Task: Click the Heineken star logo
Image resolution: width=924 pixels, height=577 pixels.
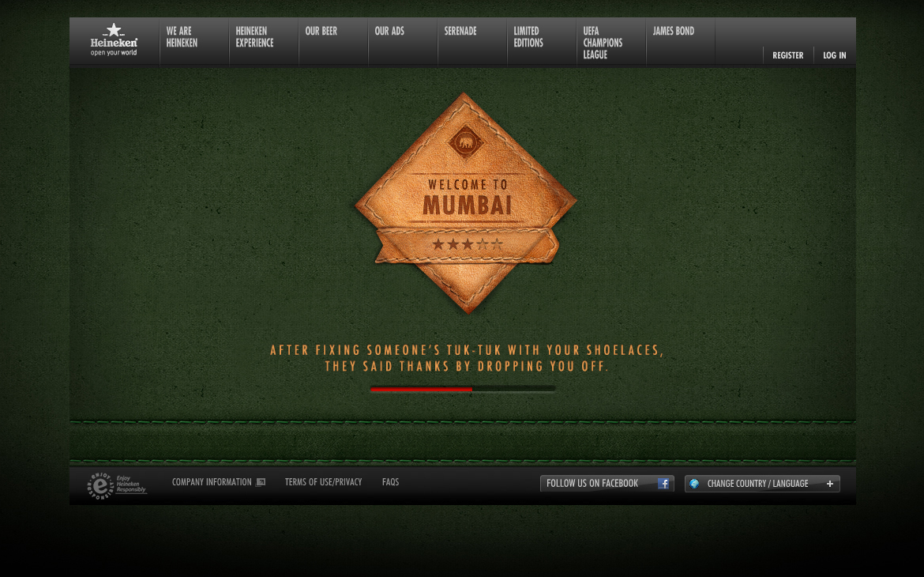Action: tap(114, 40)
